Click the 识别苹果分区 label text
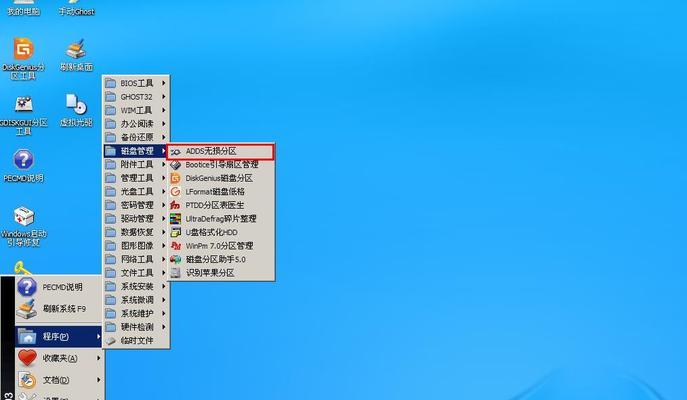Screen dimensions: 687x400 (210, 273)
